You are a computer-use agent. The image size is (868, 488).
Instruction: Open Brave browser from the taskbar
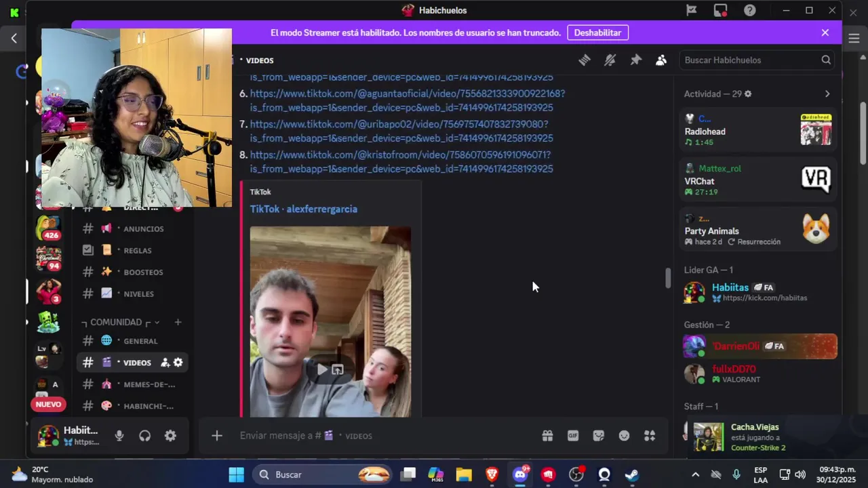[492, 474]
